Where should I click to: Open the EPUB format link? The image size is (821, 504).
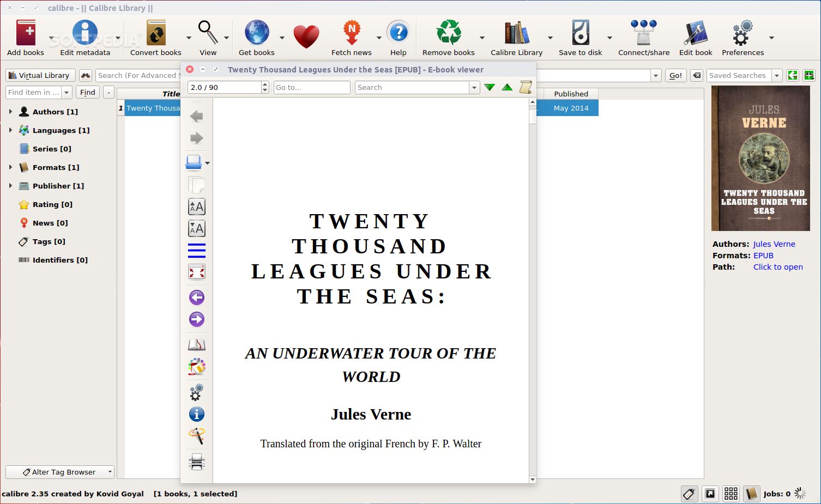click(763, 255)
